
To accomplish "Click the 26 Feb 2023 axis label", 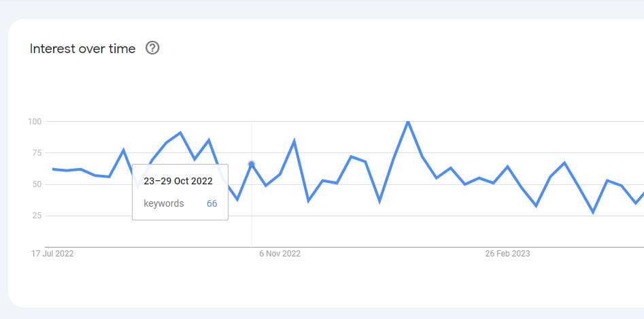I will pos(507,253).
